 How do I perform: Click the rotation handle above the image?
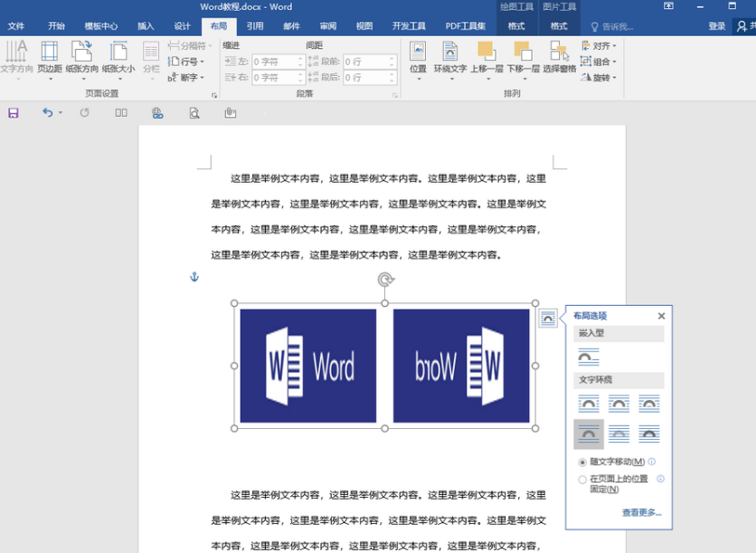385,280
